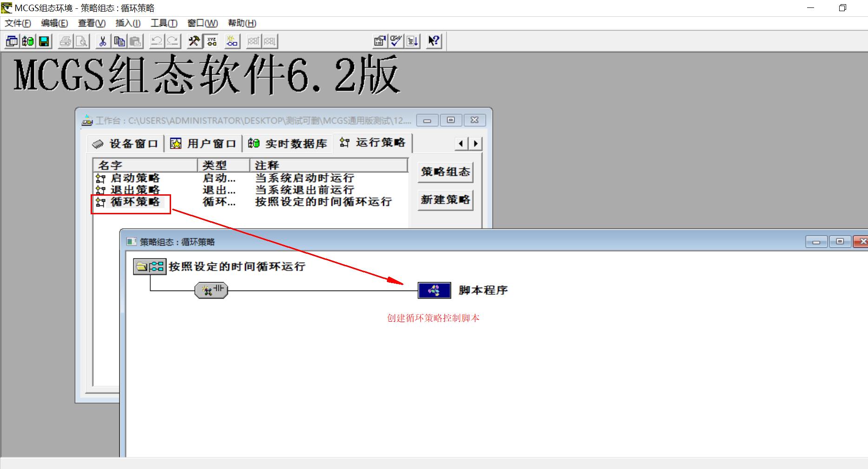
Task: Select the 循环策略 row in the list
Action: (136, 202)
